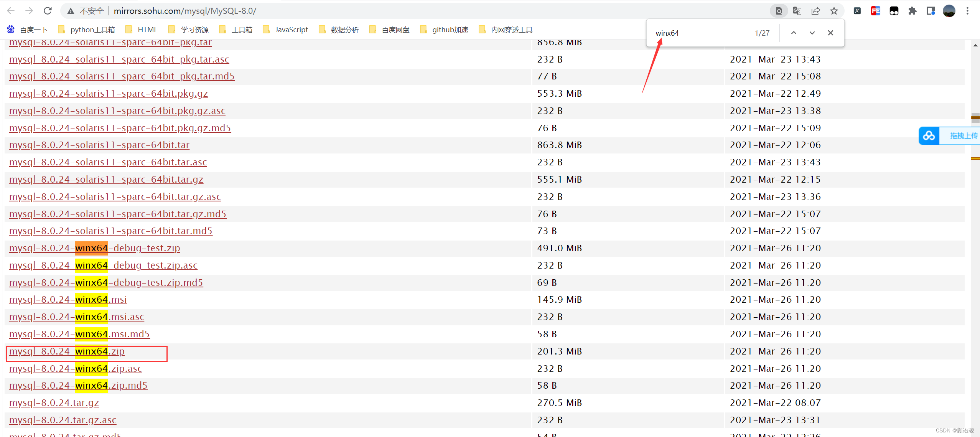
Task: Open mysql-8.0.24.tar.gz.asc link
Action: point(63,420)
